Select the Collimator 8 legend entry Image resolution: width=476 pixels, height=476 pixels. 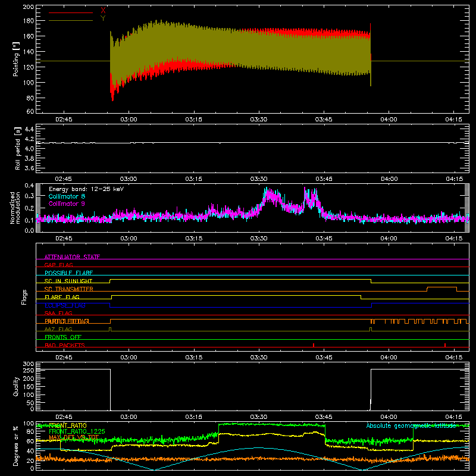coord(67,196)
